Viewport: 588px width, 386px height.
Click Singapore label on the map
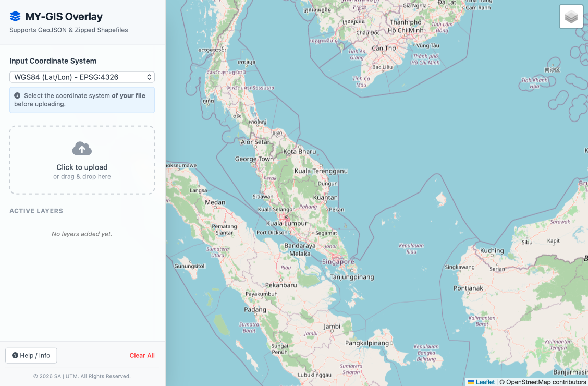click(x=338, y=261)
